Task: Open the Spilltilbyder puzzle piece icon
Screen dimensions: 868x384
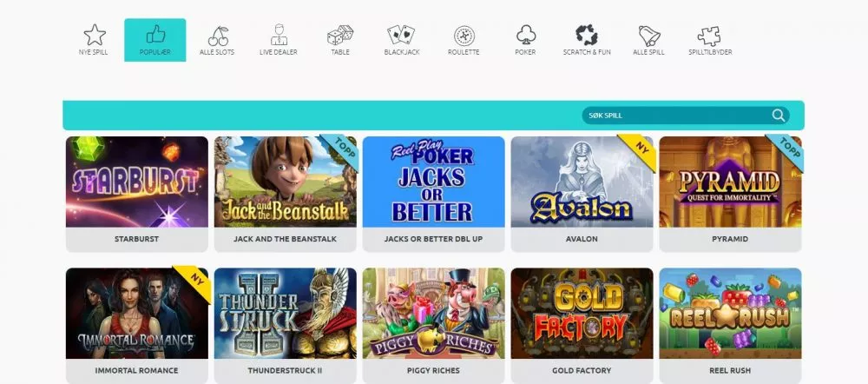Action: click(x=709, y=36)
